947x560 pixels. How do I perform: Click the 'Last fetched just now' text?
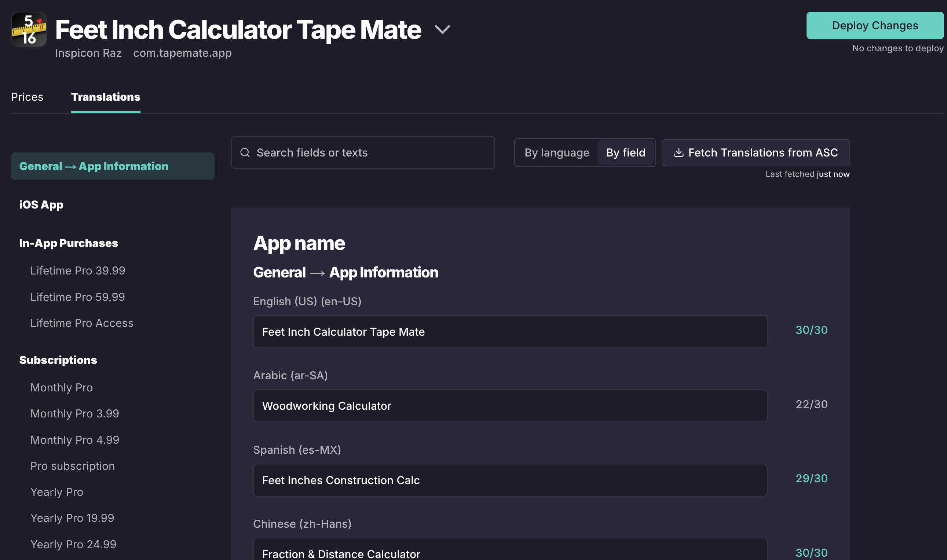[x=807, y=174]
